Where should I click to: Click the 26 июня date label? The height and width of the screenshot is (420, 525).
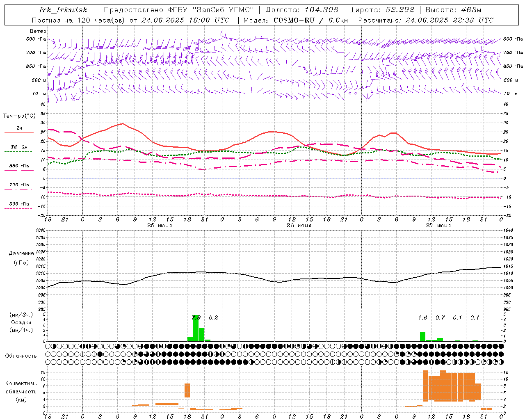coord(299,226)
